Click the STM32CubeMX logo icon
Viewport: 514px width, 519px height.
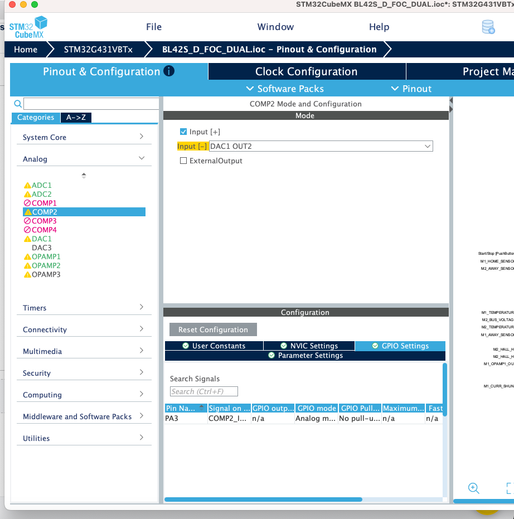click(28, 27)
